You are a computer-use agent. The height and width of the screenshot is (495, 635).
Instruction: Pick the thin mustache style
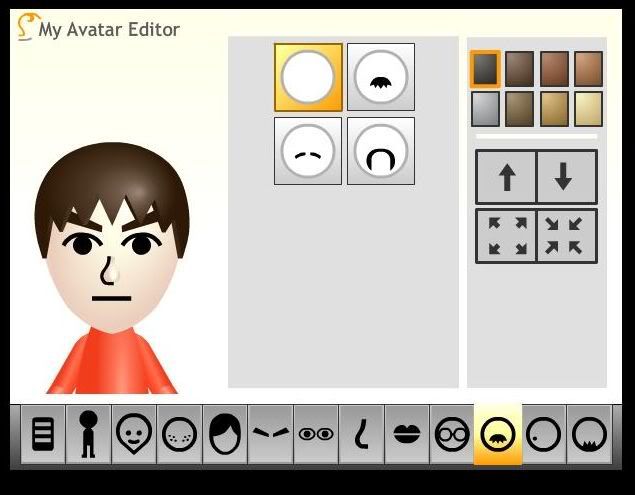point(308,151)
